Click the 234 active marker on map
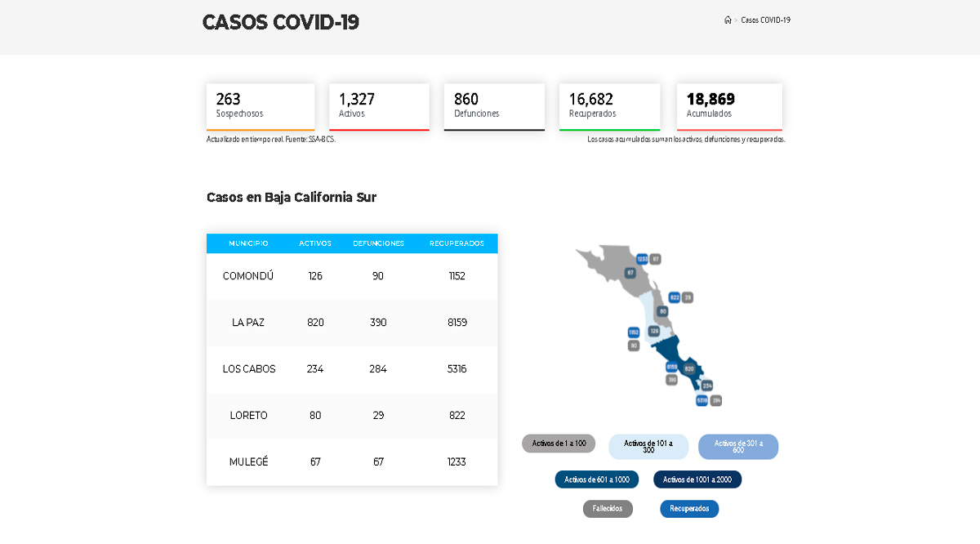Screen dimensions: 980x544 [707, 386]
